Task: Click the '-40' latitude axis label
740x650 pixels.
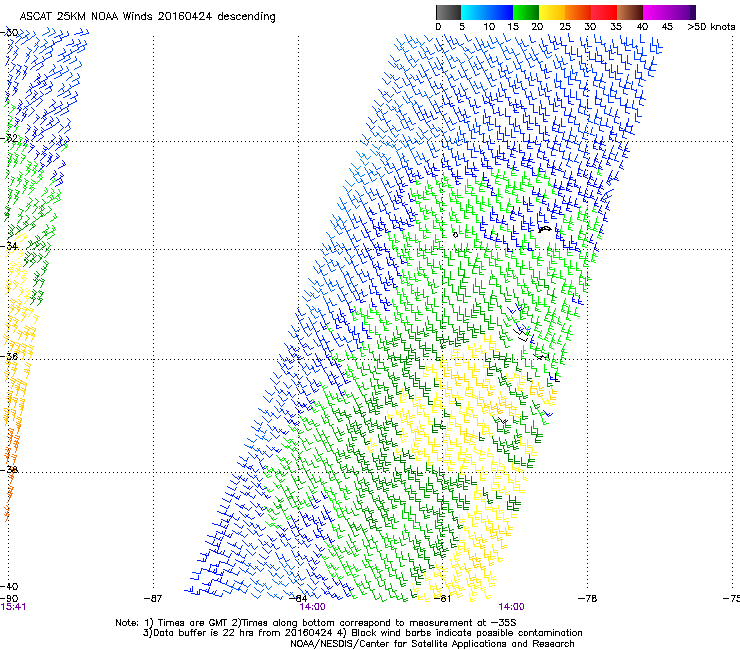Action: coord(9,586)
